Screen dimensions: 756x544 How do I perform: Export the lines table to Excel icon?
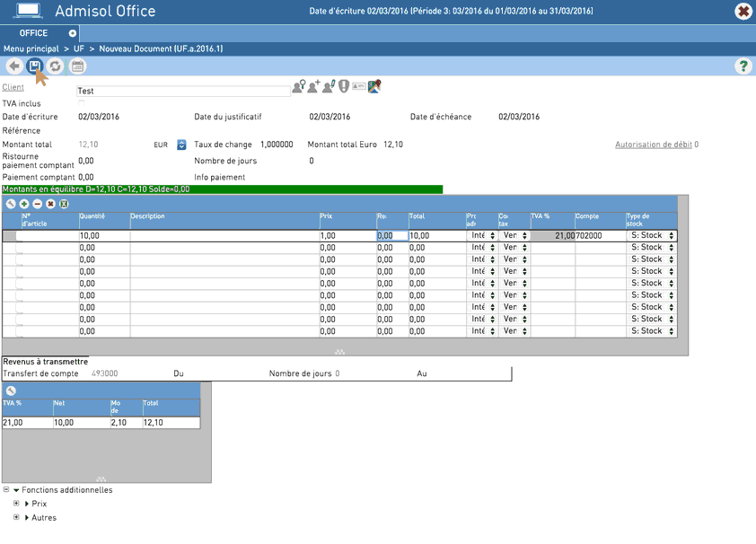coord(64,204)
